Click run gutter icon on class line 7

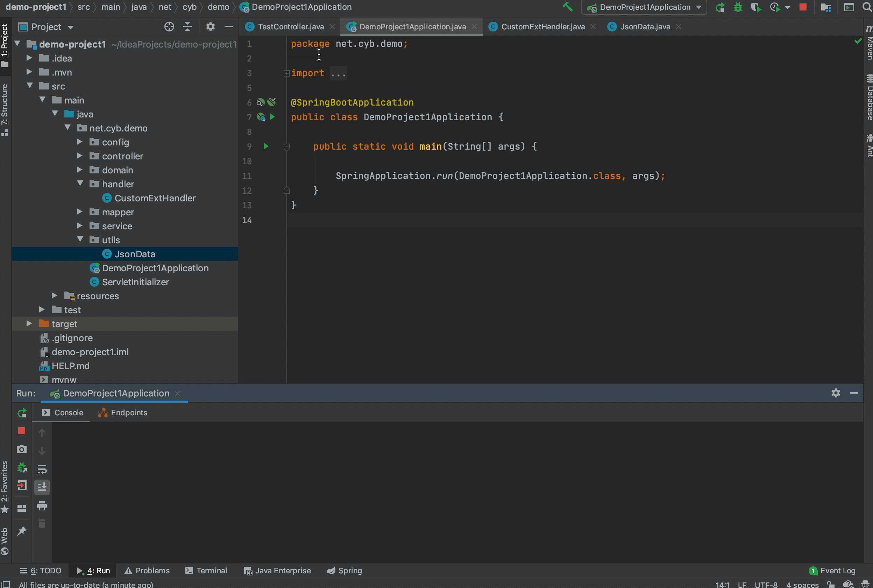pyautogui.click(x=272, y=117)
